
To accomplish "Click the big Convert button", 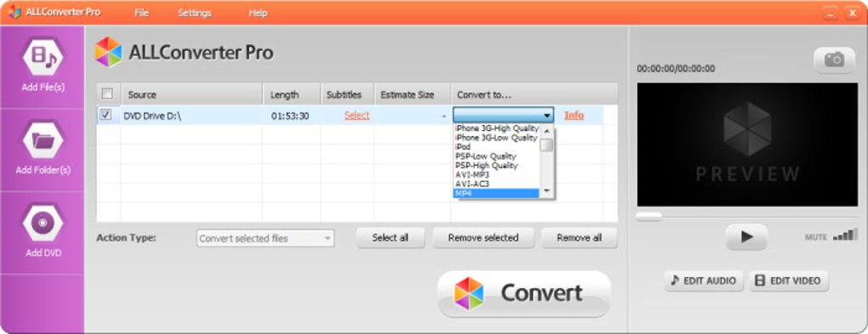I will click(x=523, y=293).
